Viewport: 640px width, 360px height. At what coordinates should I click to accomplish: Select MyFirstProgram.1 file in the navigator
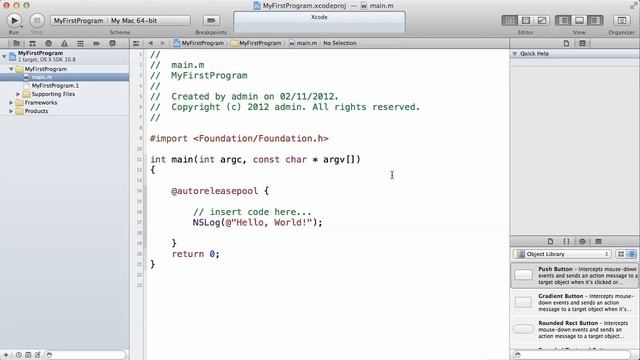coord(55,86)
